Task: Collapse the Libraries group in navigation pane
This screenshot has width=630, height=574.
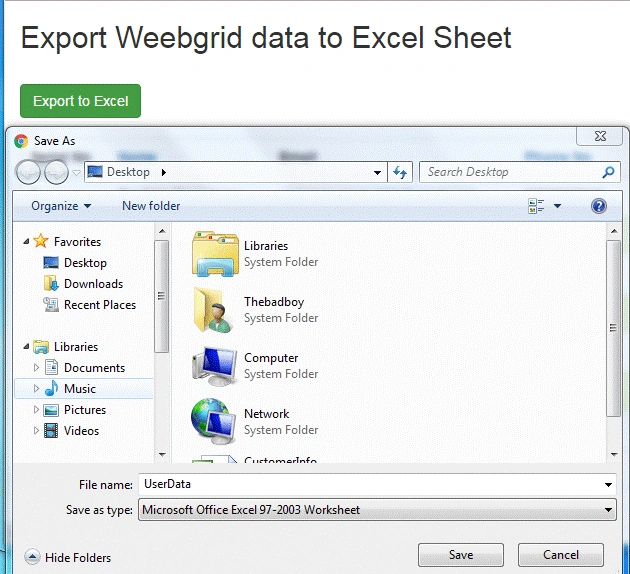Action: point(26,346)
